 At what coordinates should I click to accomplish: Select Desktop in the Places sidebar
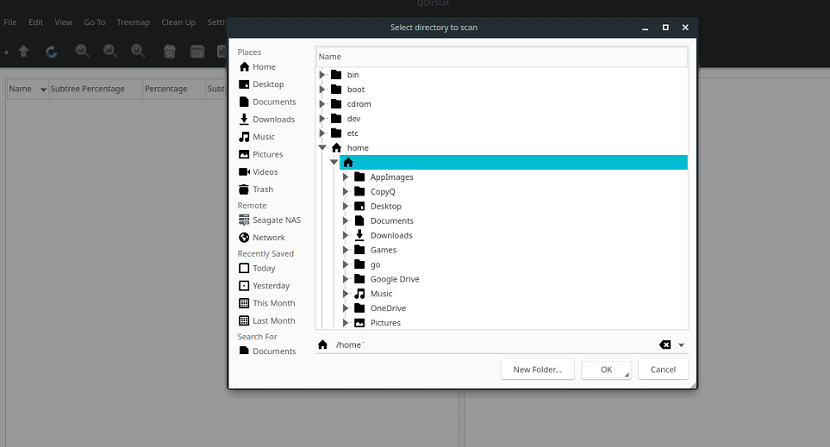(268, 84)
